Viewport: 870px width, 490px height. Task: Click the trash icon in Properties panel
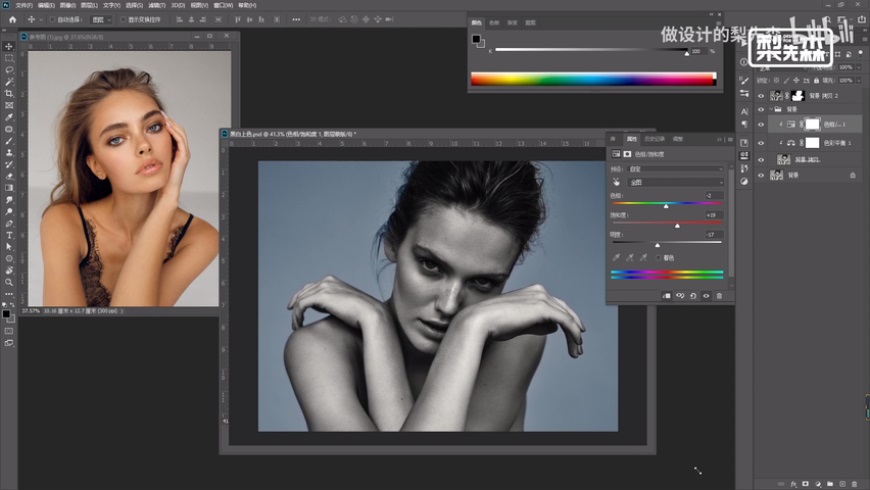pos(718,296)
